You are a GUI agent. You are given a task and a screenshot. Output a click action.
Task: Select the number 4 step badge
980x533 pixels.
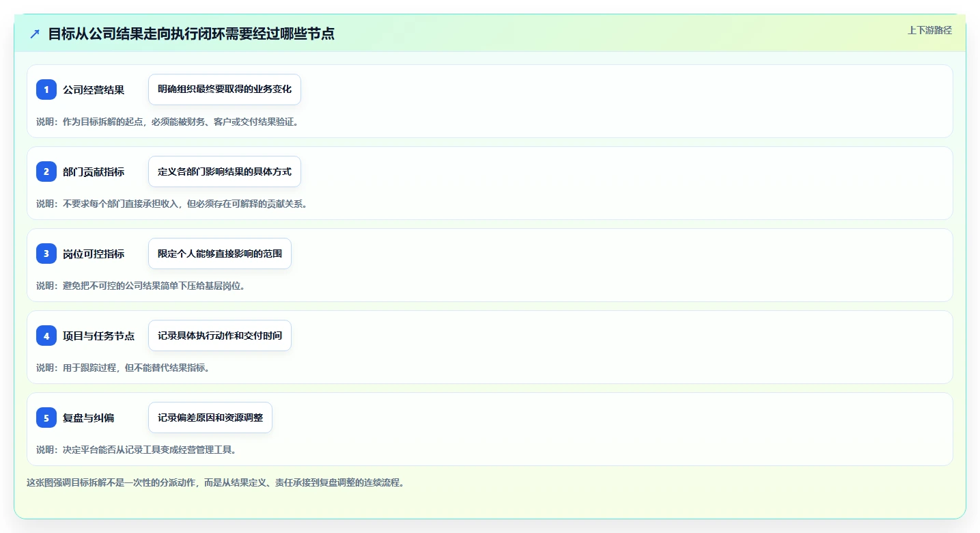point(46,336)
